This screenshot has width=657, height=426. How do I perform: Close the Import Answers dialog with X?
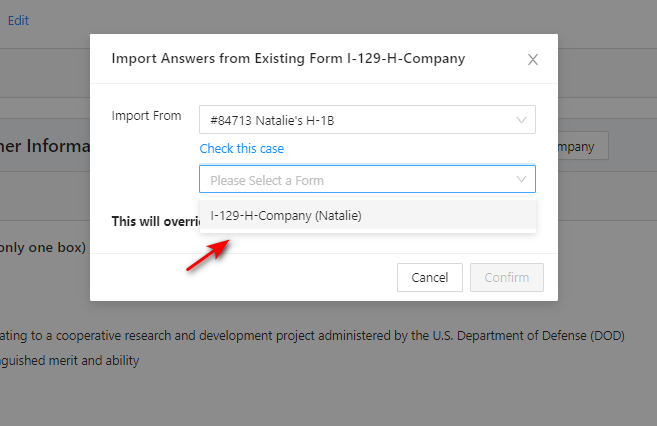coord(533,60)
